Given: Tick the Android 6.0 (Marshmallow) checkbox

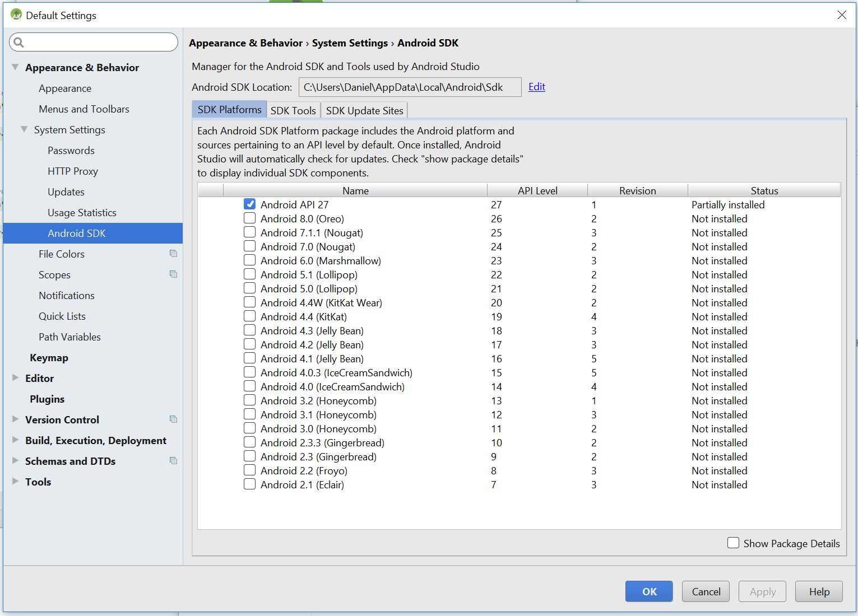Looking at the screenshot, I should pyautogui.click(x=250, y=260).
